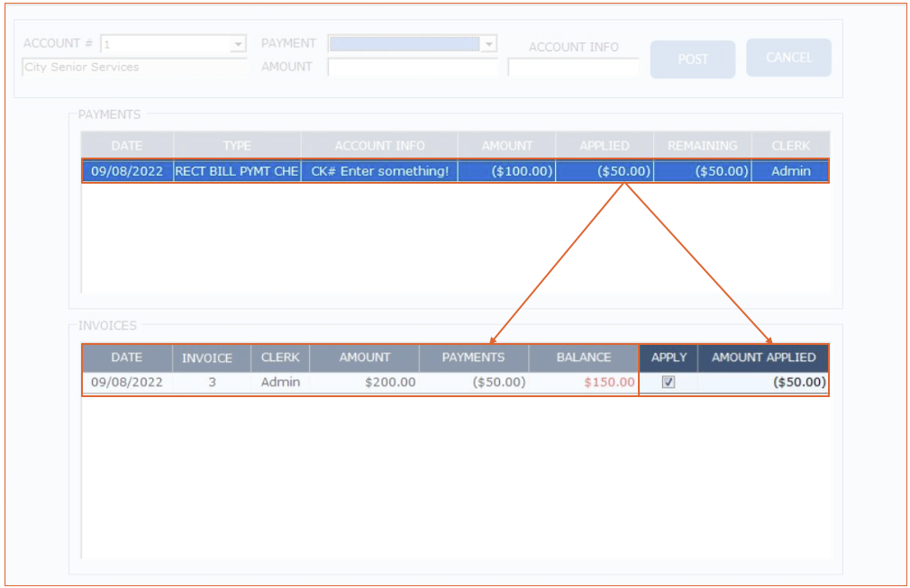The height and width of the screenshot is (588, 910).
Task: Click the Account Info input field
Action: pos(573,68)
